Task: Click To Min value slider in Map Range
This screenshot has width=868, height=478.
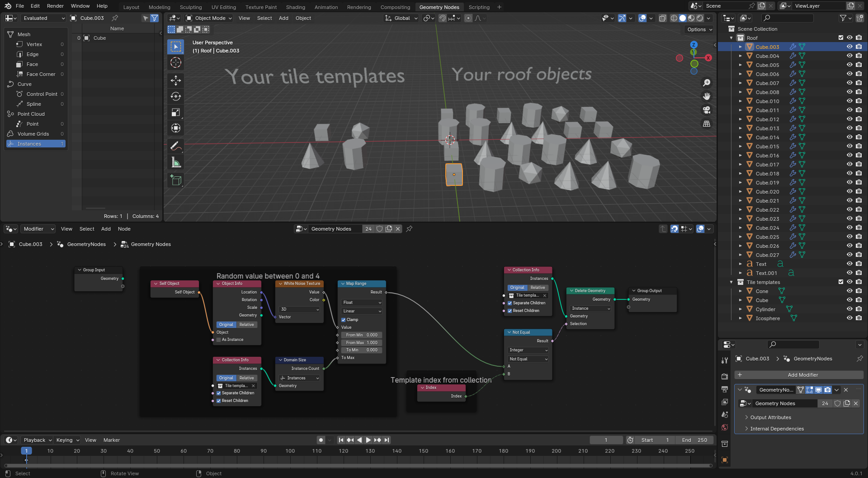Action: tap(362, 350)
